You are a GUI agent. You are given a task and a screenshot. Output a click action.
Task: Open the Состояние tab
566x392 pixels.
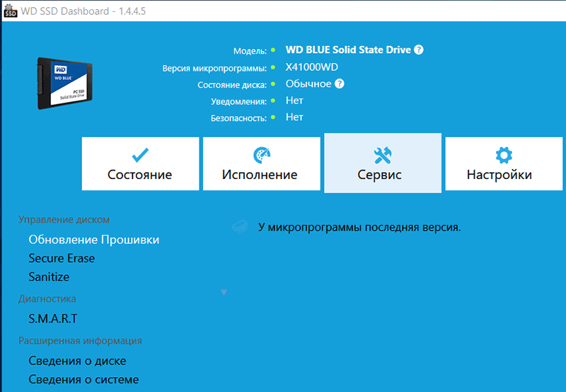pyautogui.click(x=140, y=175)
